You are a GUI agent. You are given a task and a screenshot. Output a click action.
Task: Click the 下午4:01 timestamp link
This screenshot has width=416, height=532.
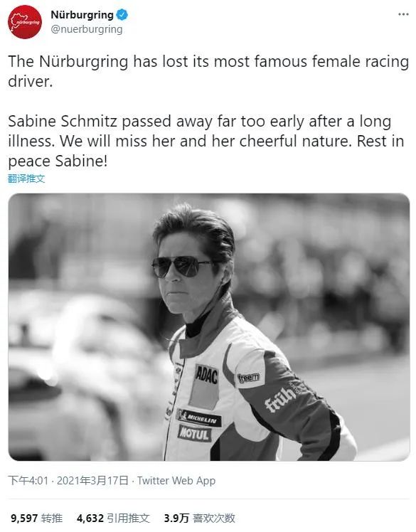pyautogui.click(x=28, y=480)
